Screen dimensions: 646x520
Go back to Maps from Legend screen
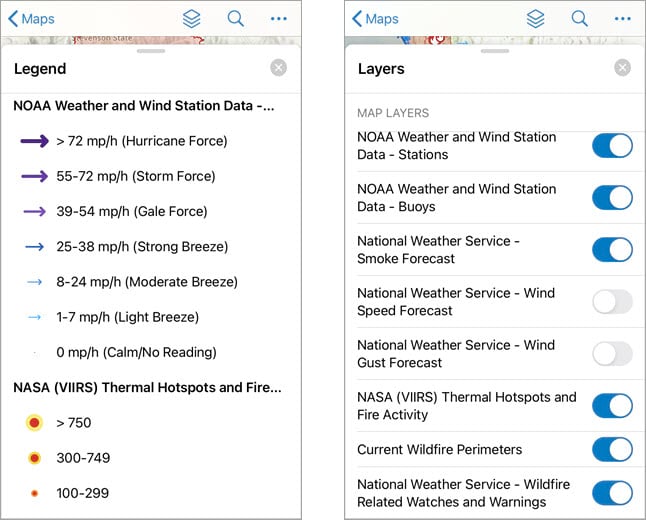point(32,18)
